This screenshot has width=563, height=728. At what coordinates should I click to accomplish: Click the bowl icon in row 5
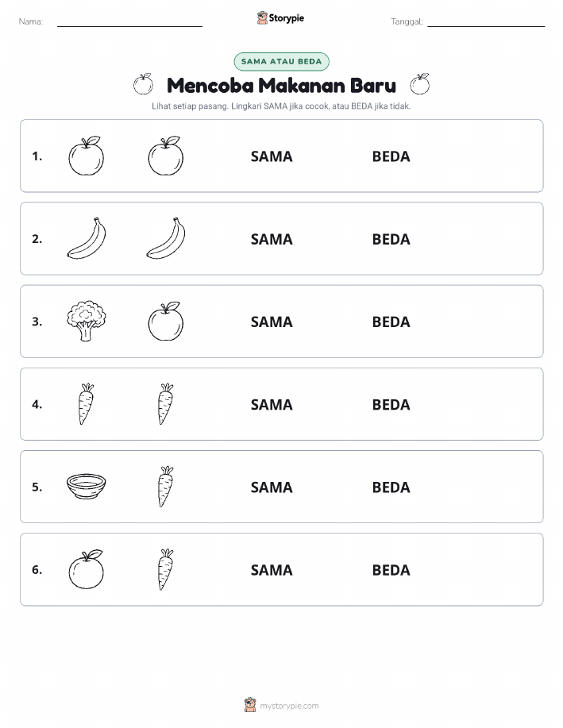(x=87, y=486)
